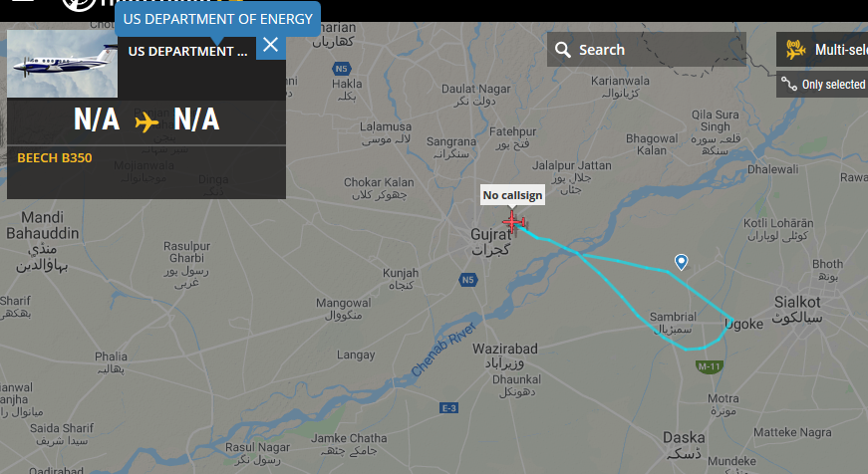Click the N5 highway badge near Gujrat
The image size is (868, 474).
pyautogui.click(x=467, y=279)
